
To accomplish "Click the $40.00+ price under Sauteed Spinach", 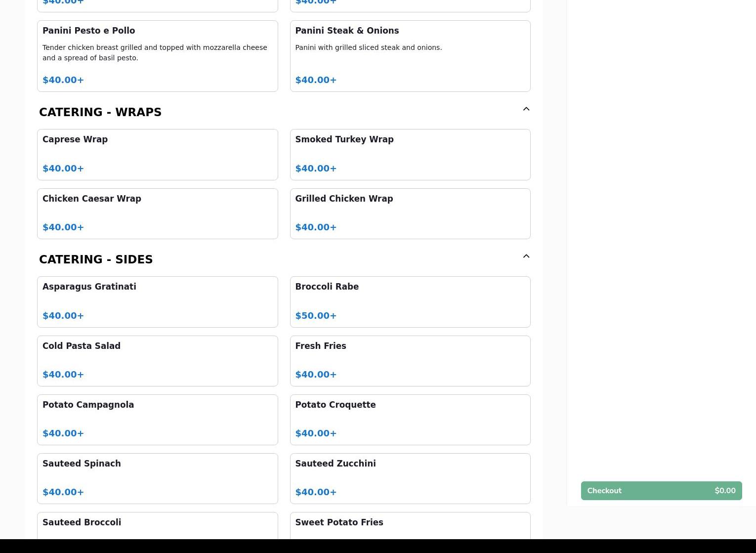I will 63,492.
